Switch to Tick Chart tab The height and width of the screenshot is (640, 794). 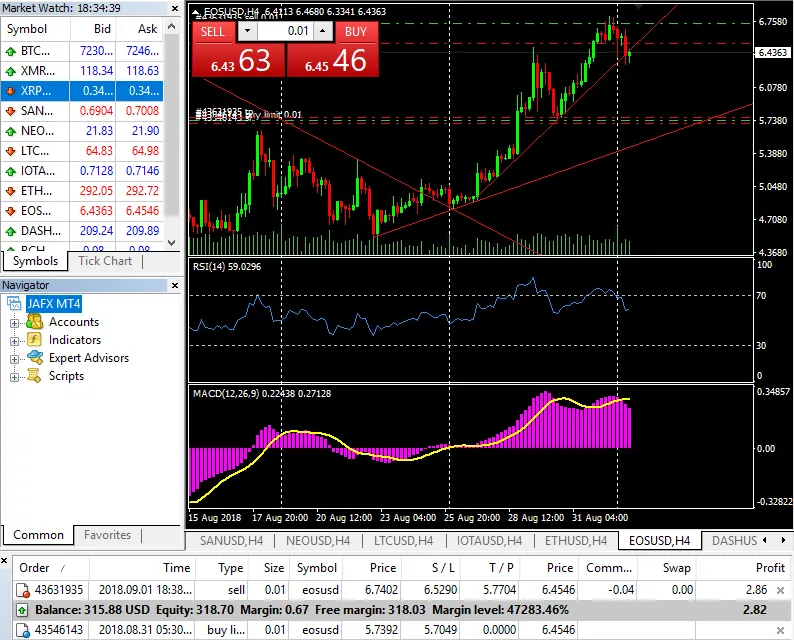tap(105, 261)
